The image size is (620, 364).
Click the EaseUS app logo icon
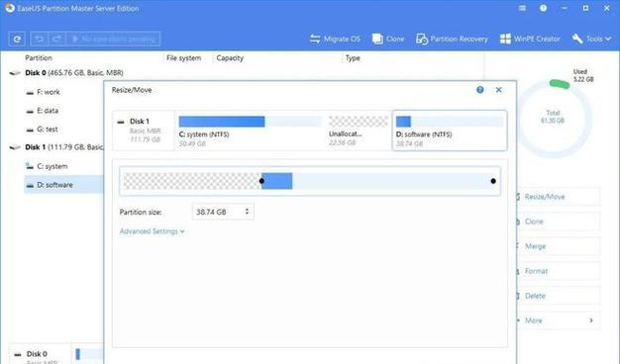pyautogui.click(x=9, y=8)
